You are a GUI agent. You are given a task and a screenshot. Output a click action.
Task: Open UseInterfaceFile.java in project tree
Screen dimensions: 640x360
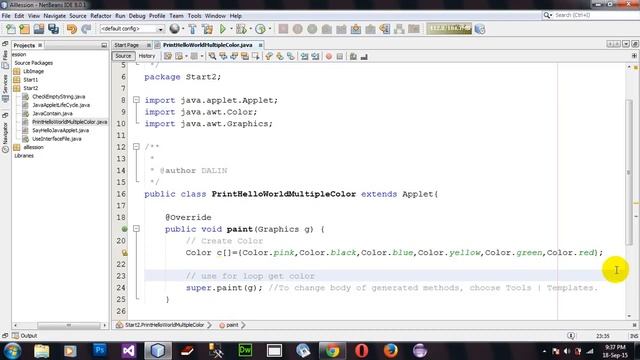57,139
